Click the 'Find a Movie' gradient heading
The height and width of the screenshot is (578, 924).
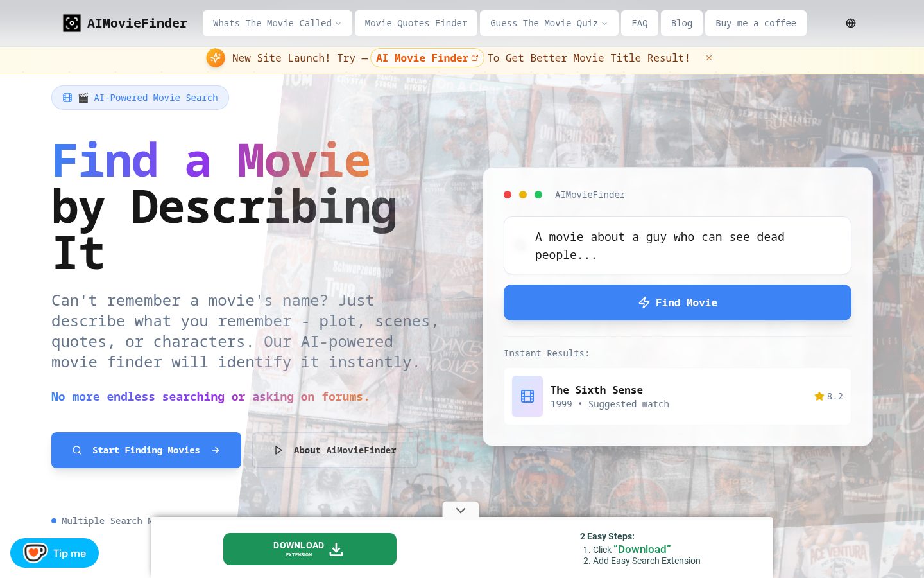pyautogui.click(x=211, y=161)
